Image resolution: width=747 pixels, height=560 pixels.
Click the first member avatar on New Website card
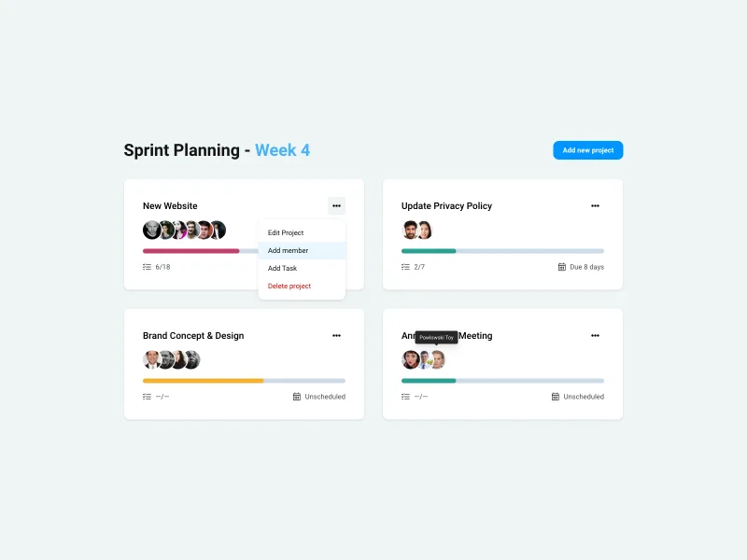click(x=150, y=228)
